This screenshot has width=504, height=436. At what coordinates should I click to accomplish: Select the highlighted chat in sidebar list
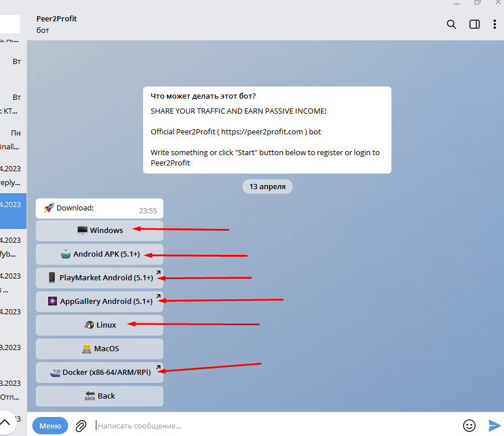point(13,211)
